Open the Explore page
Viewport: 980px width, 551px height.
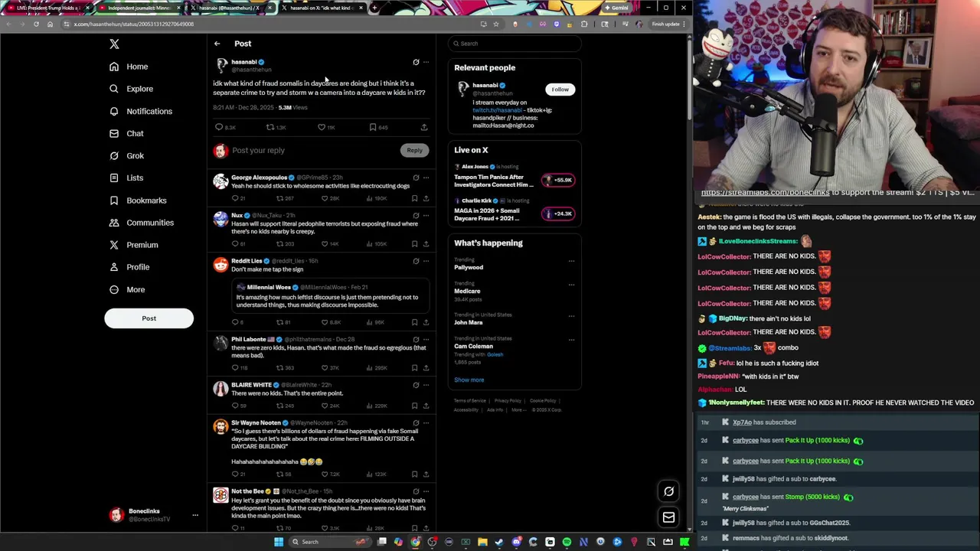click(x=131, y=89)
